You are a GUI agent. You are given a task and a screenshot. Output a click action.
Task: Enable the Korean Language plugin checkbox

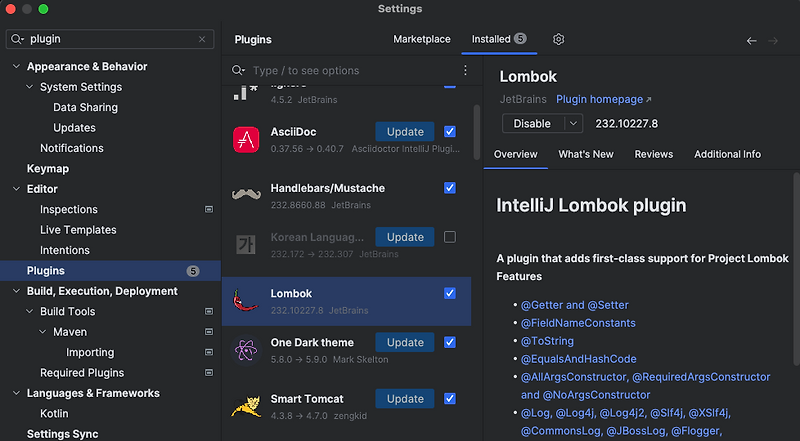450,237
